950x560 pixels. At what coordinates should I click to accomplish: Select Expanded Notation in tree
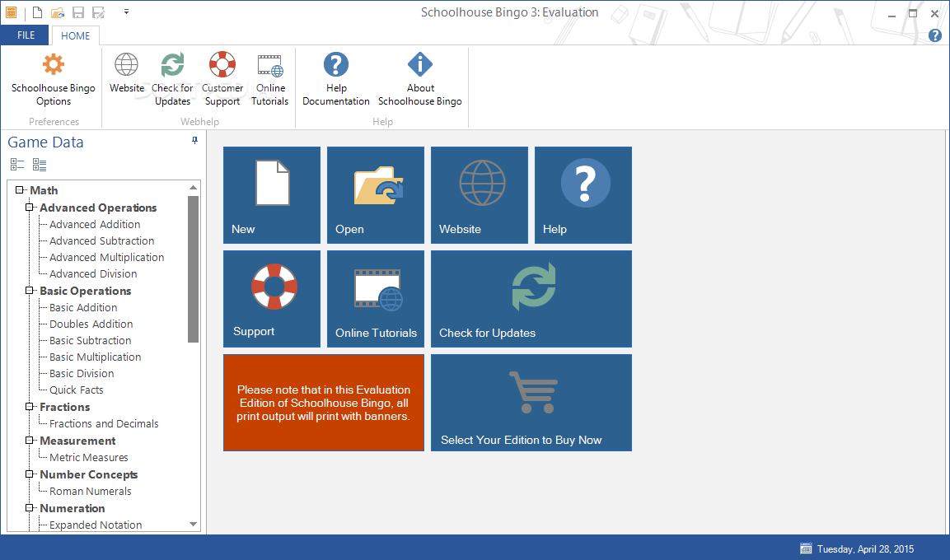[96, 525]
